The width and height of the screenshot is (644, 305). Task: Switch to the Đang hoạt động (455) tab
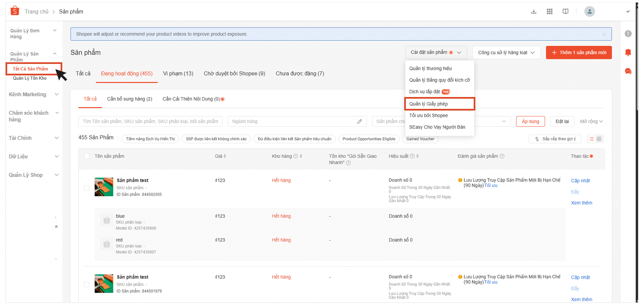(x=127, y=74)
